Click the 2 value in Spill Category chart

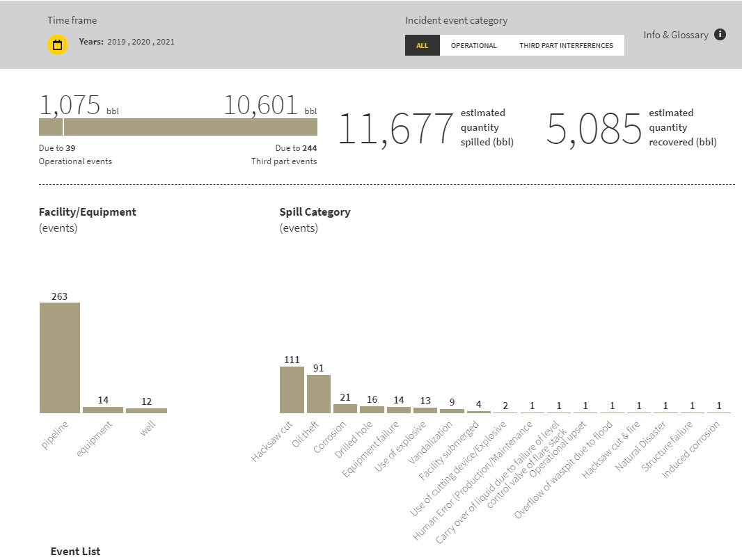click(x=505, y=406)
